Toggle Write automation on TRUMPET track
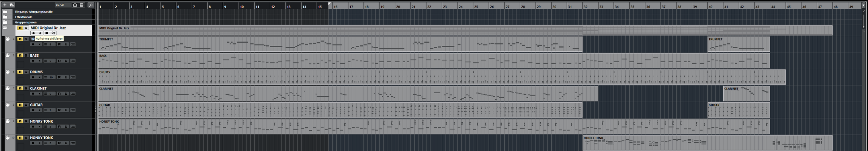The width and height of the screenshot is (868, 151). point(66,44)
